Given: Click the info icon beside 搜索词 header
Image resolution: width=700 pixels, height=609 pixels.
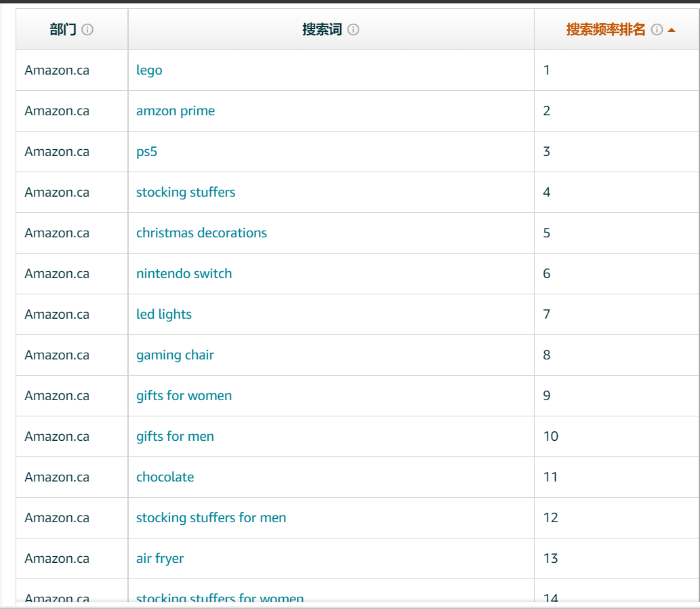Looking at the screenshot, I should 353,30.
